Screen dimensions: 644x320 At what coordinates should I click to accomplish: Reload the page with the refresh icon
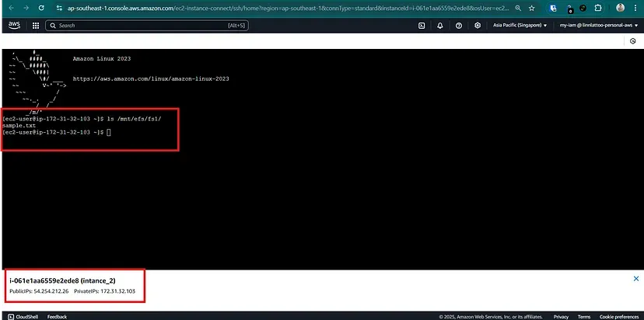click(41, 8)
